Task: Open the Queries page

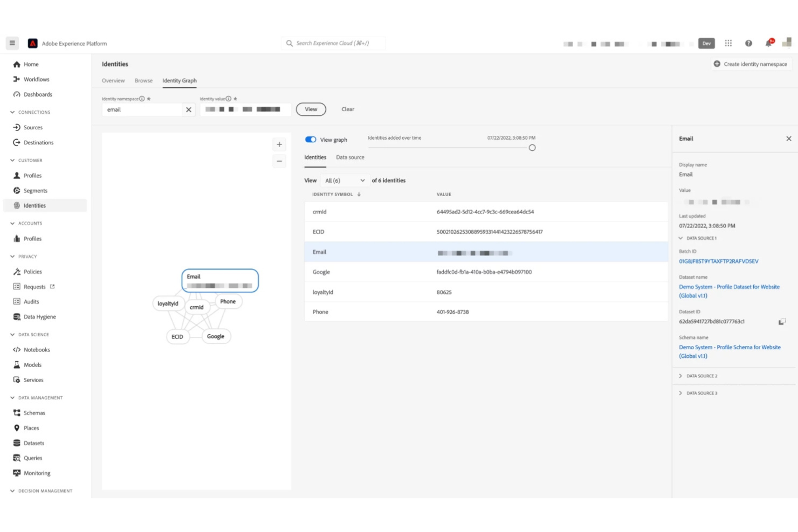Action: click(x=33, y=458)
